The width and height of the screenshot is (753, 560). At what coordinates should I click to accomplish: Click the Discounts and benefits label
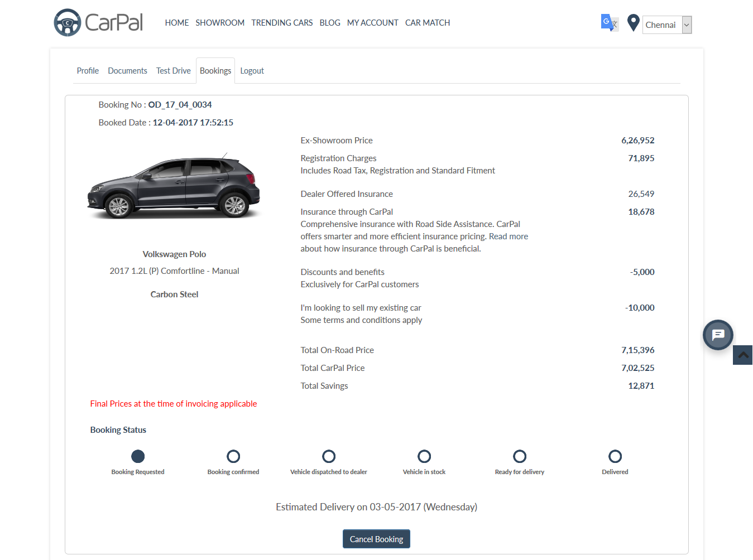343,272
